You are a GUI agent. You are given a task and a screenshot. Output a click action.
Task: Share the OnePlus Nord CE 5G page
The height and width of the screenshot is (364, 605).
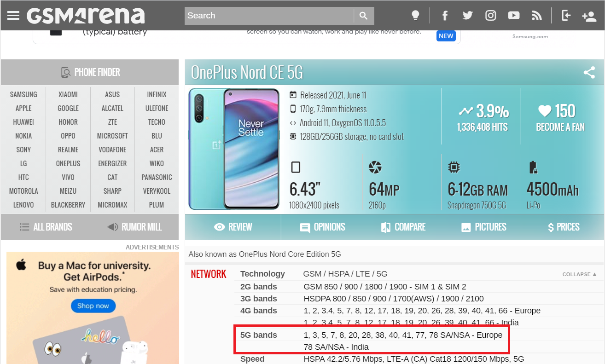pos(589,72)
